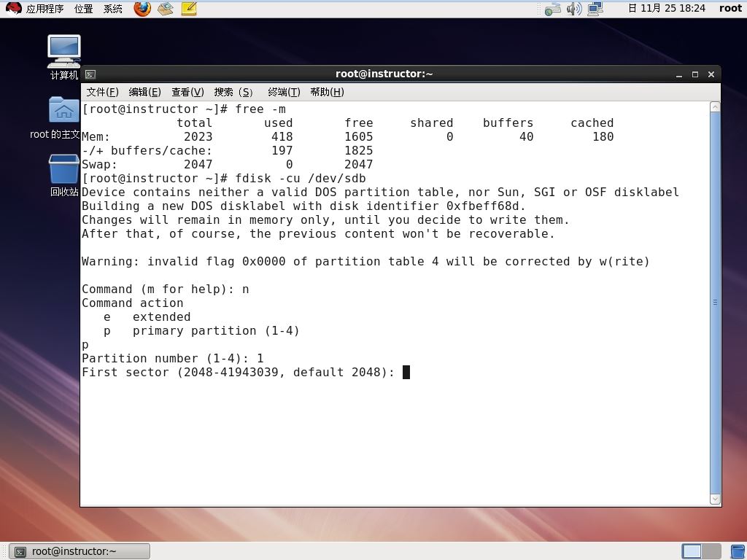
Task: Click the 'fdisk -cu /dev/sdb' command text
Action: pyautogui.click(x=301, y=179)
